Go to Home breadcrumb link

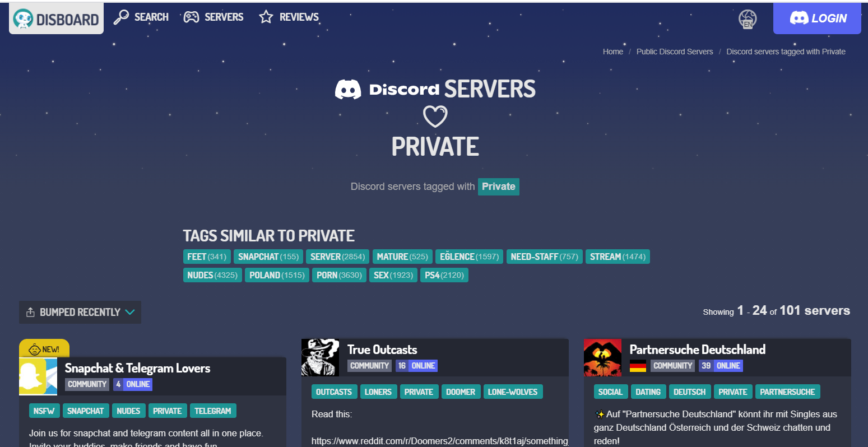(x=613, y=52)
